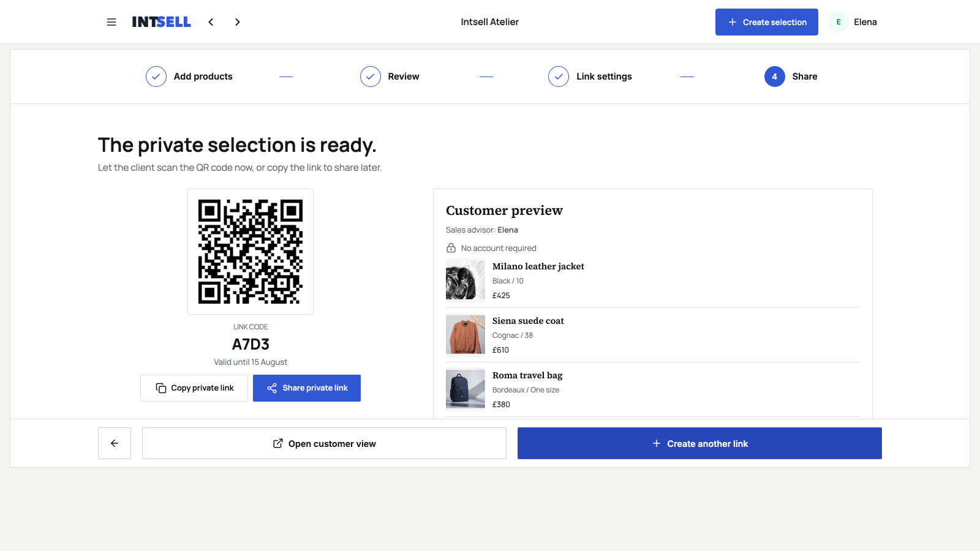Viewport: 980px width, 551px height.
Task: Click the QR scan instruction text
Action: pos(240,168)
